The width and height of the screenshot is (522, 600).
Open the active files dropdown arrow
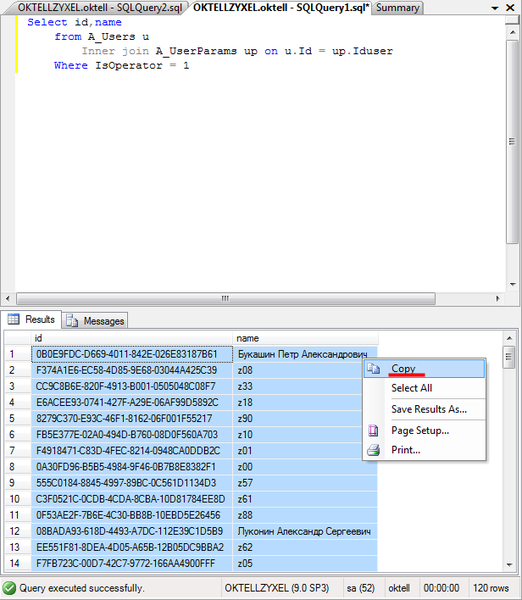[495, 8]
